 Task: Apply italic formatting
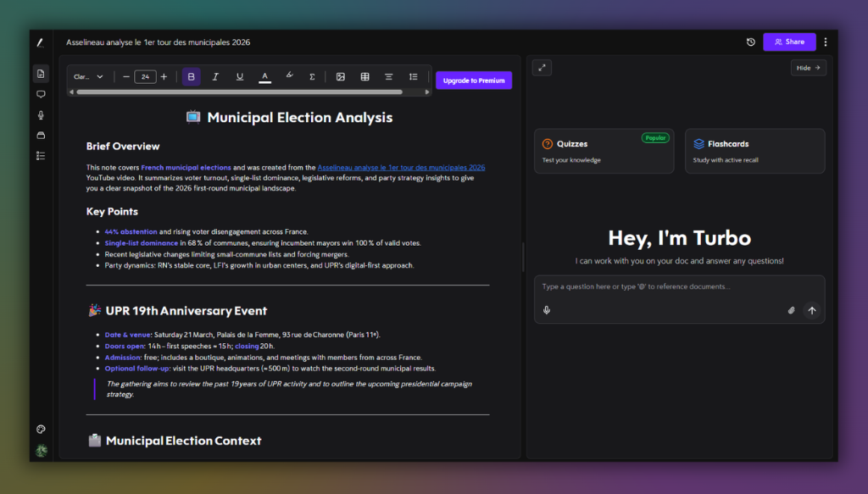point(215,76)
